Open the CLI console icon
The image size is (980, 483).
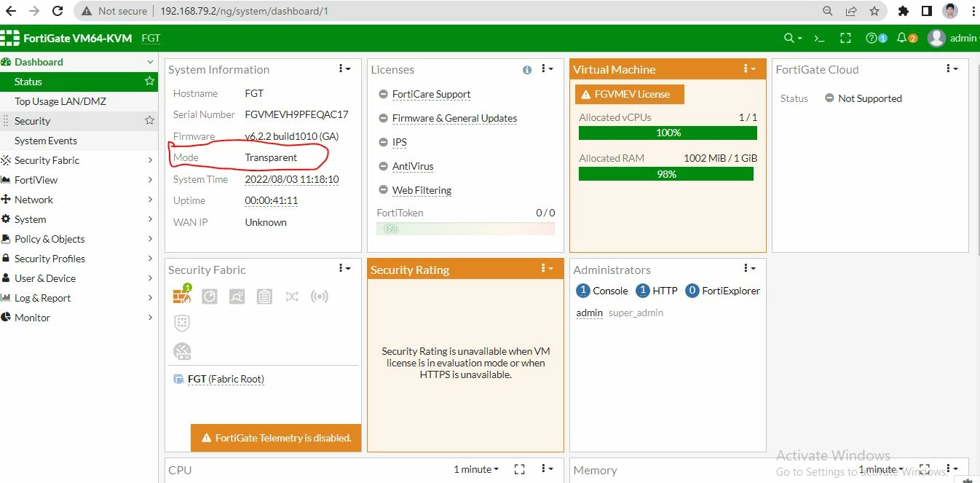coord(819,38)
